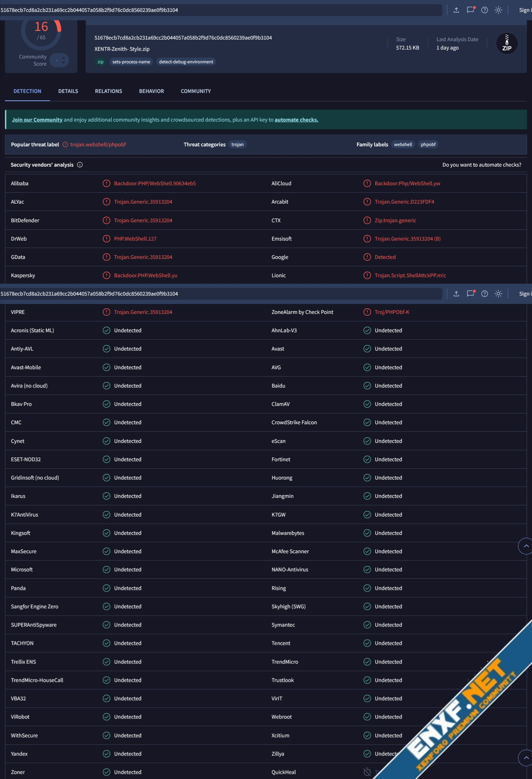Click the help icon in the header above VIPRE

tap(485, 294)
